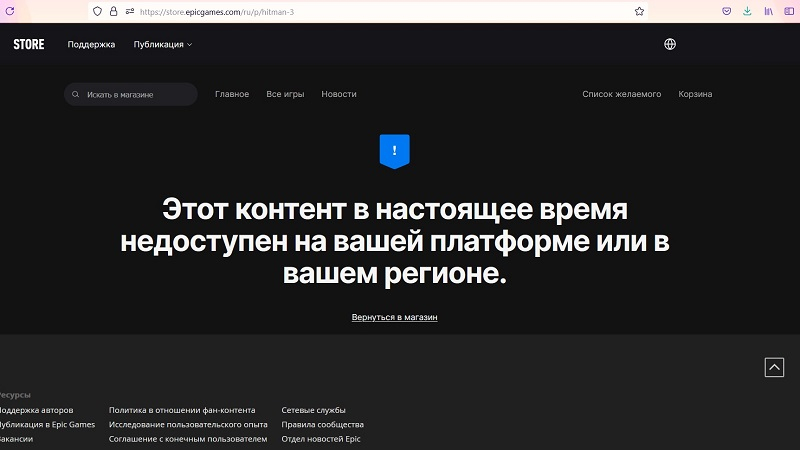
Task: Click the STORE logo
Action: pyautogui.click(x=29, y=44)
